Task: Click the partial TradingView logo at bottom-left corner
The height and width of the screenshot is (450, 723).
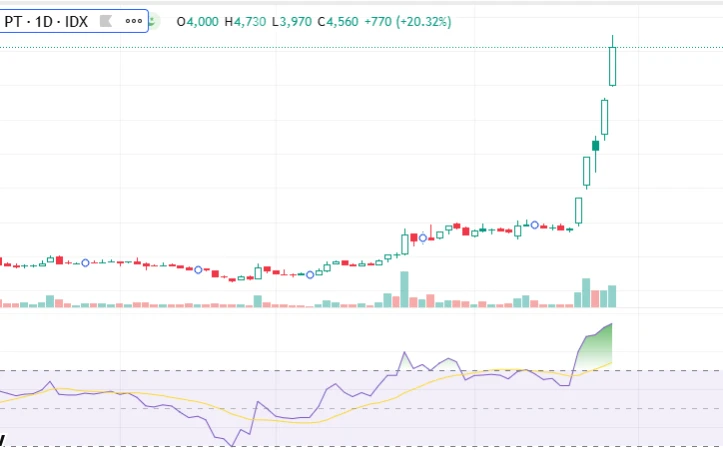Action: 3,439
